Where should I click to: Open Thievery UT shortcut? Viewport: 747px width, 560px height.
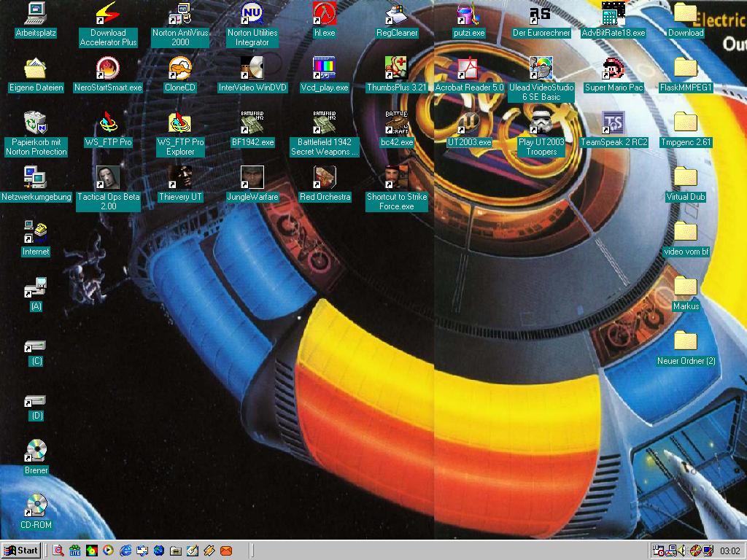pos(180,184)
